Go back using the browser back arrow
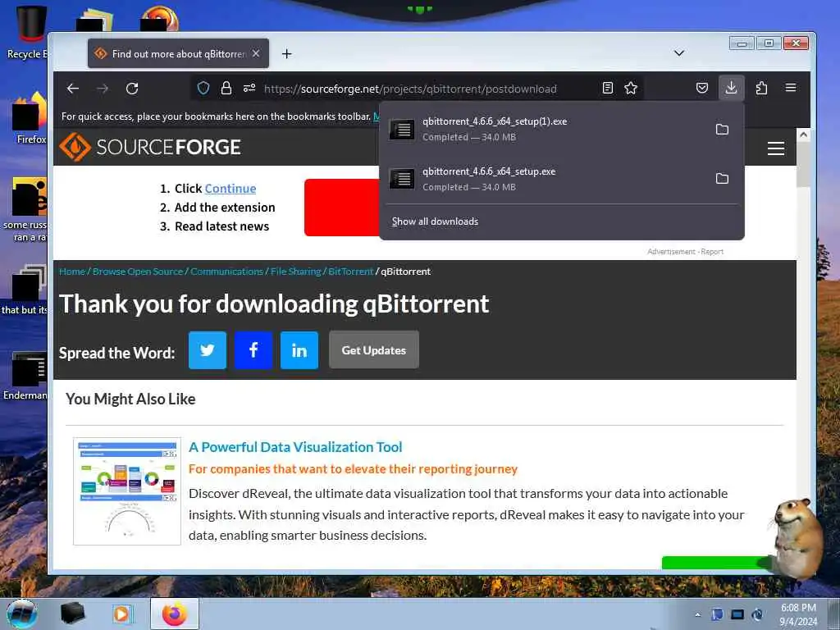The image size is (840, 630). [73, 89]
